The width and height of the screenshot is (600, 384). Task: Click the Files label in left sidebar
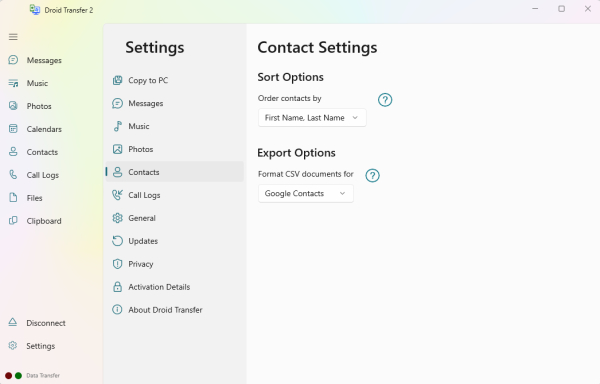click(x=34, y=198)
